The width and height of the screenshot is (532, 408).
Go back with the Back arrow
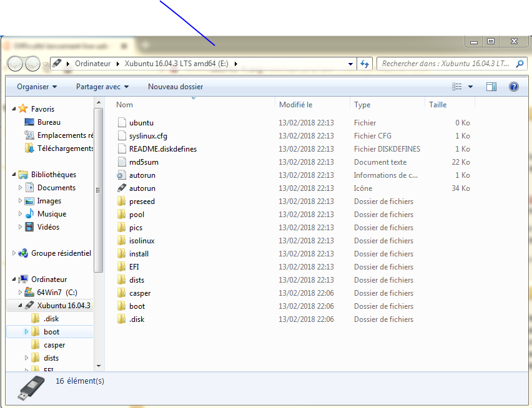(x=15, y=64)
